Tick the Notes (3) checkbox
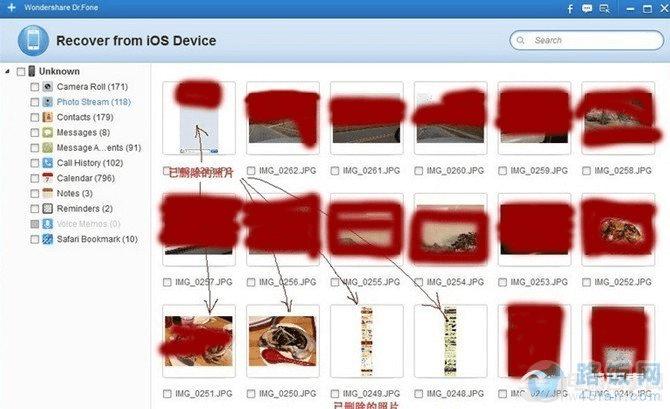This screenshot has height=409, width=670. point(35,194)
